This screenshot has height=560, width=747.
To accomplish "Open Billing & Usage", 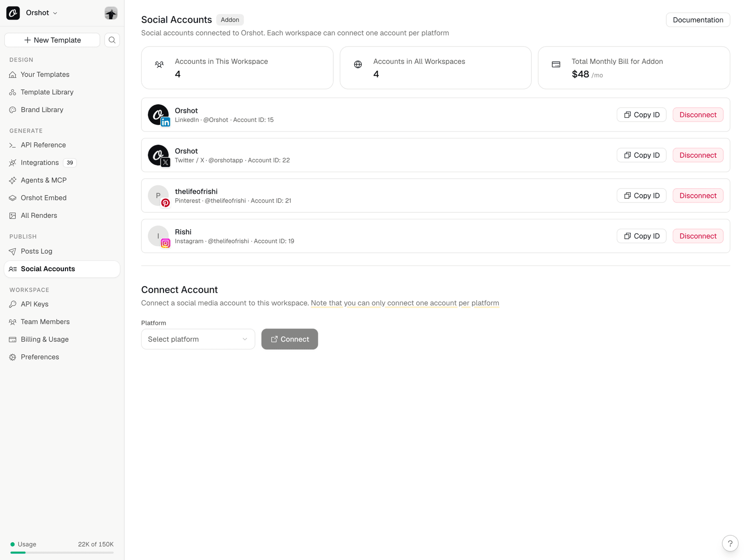I will tap(62, 340).
